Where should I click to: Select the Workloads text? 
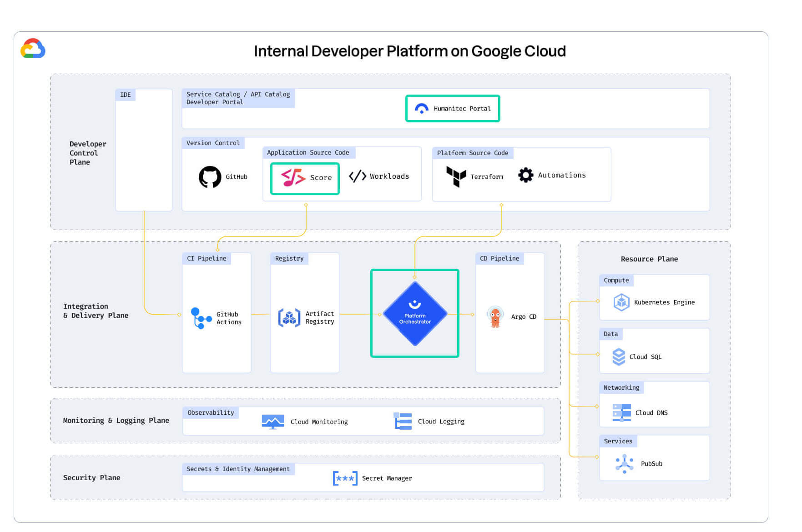(x=389, y=176)
